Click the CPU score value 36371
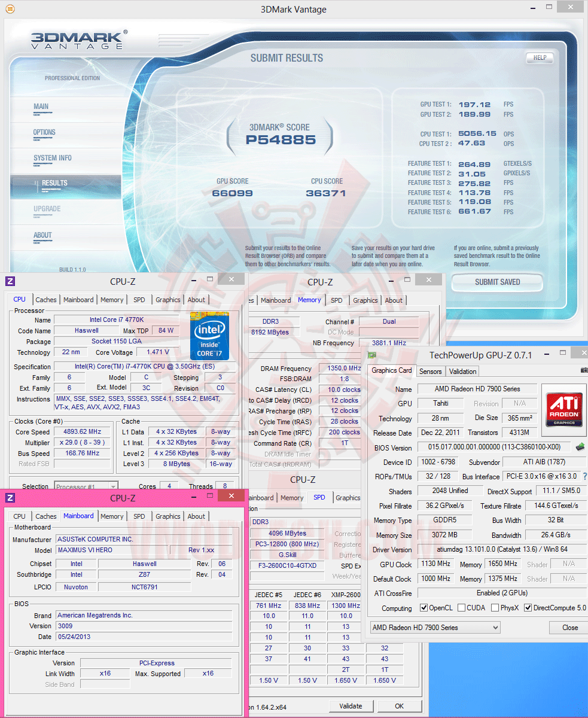 pyautogui.click(x=326, y=193)
